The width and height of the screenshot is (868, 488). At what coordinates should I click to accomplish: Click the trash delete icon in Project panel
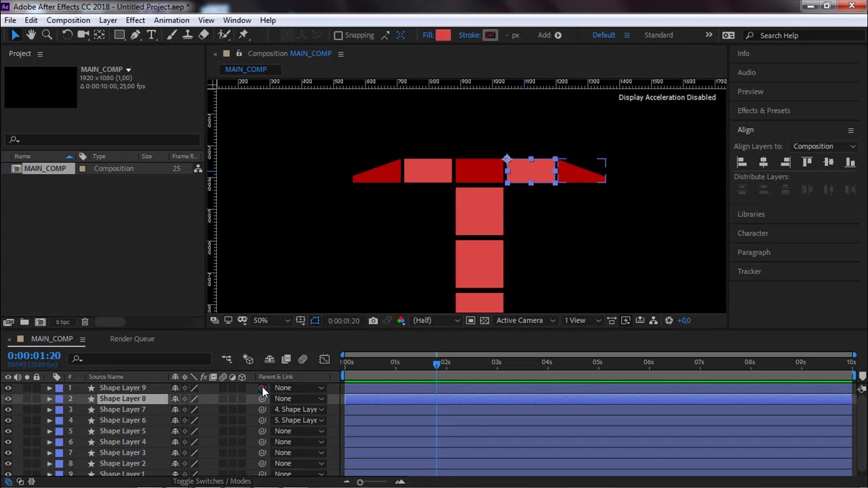(85, 322)
